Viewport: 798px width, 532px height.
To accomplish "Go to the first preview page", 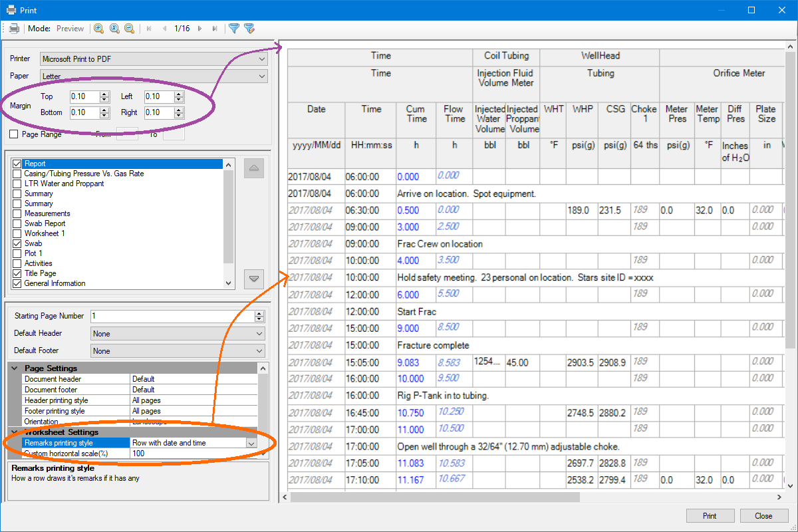I will click(149, 29).
